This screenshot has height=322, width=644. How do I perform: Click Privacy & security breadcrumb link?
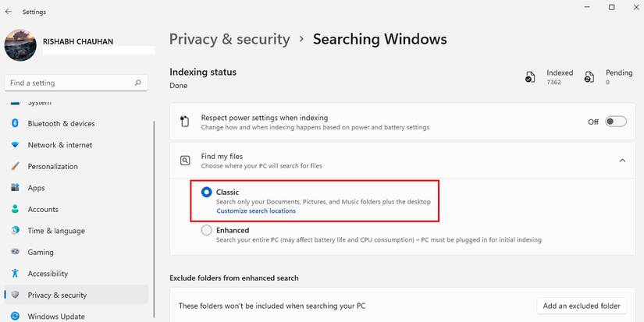pyautogui.click(x=229, y=39)
